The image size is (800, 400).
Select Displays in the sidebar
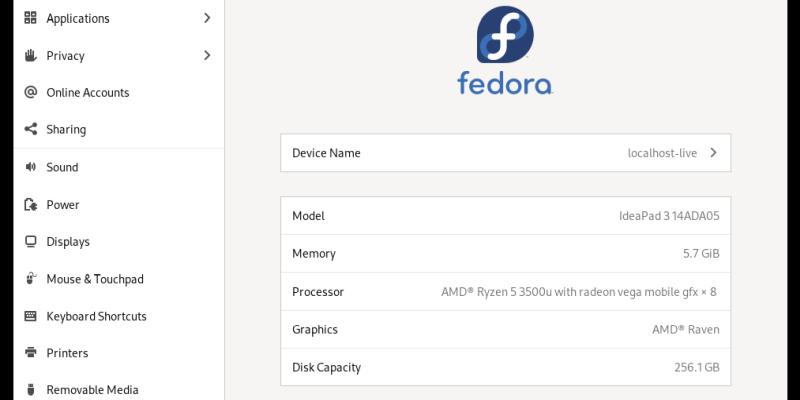click(68, 241)
